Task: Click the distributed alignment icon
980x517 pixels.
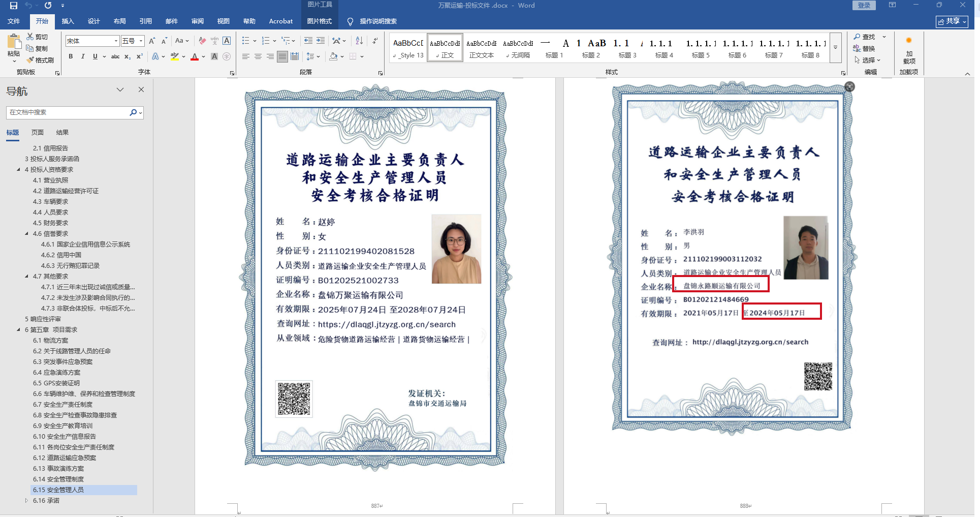Action: [295, 56]
